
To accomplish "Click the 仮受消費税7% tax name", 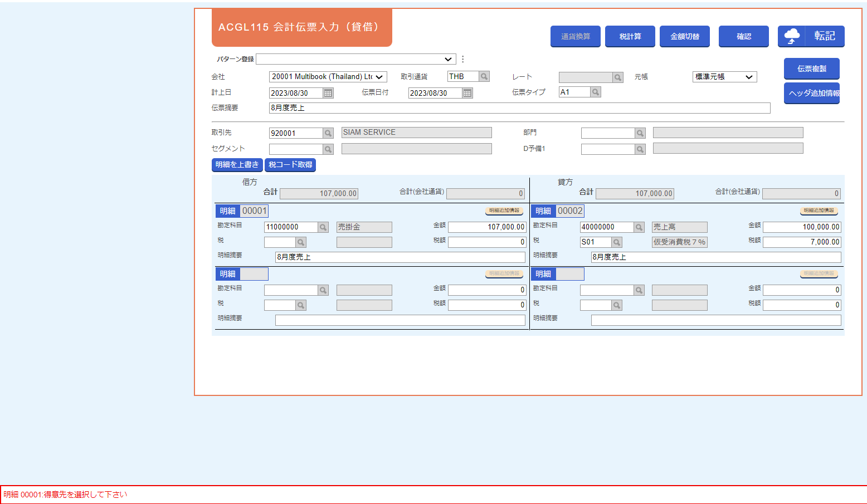I will (679, 242).
